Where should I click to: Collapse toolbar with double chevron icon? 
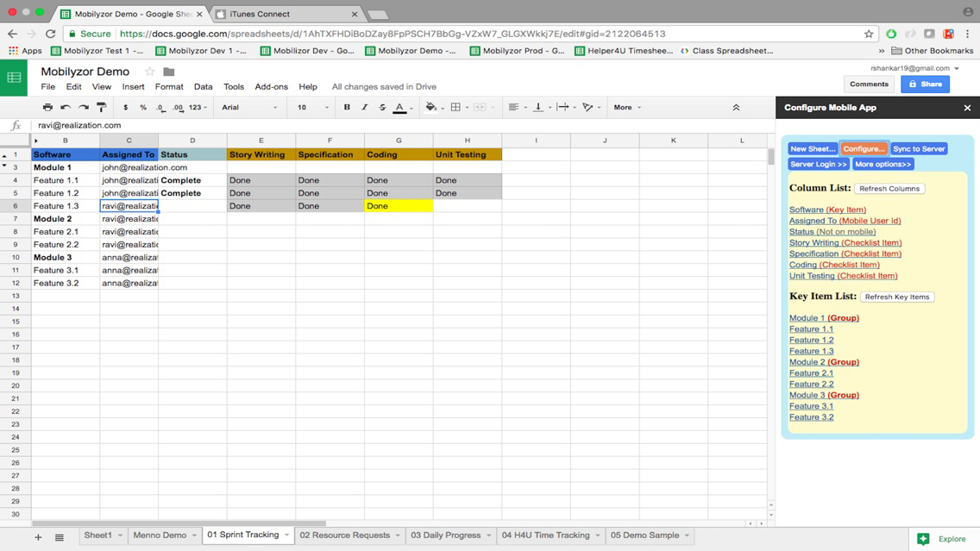pos(736,108)
